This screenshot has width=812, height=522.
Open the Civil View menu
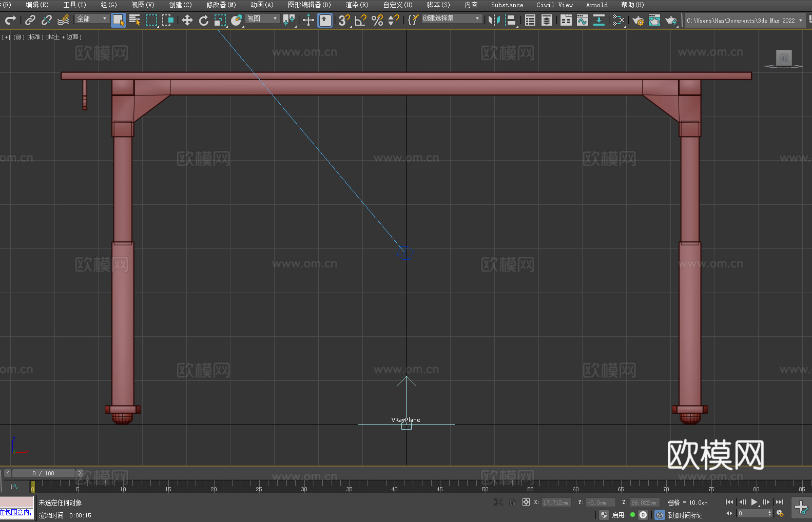coord(554,5)
